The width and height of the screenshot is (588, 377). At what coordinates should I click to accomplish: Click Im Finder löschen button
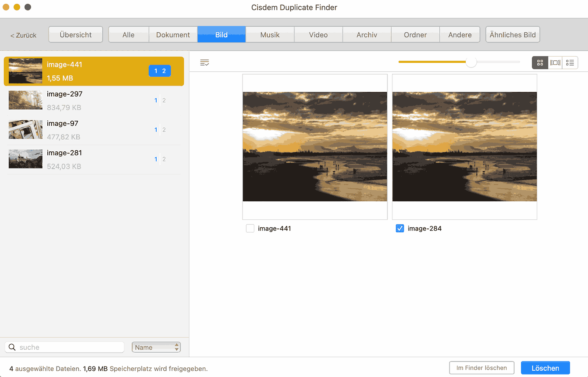coord(482,368)
